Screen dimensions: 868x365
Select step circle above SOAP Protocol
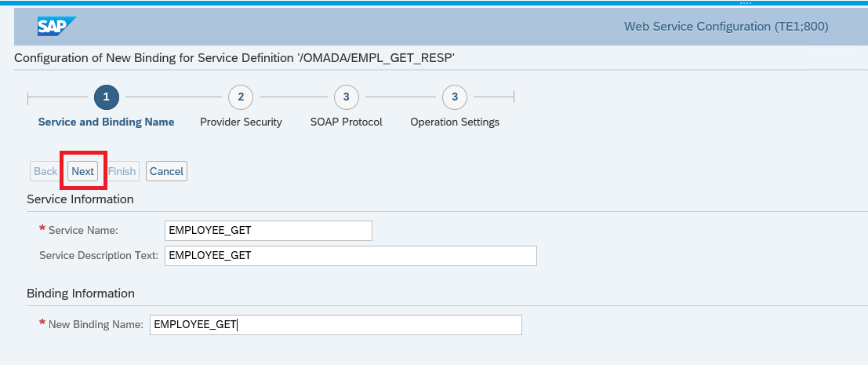pyautogui.click(x=346, y=97)
